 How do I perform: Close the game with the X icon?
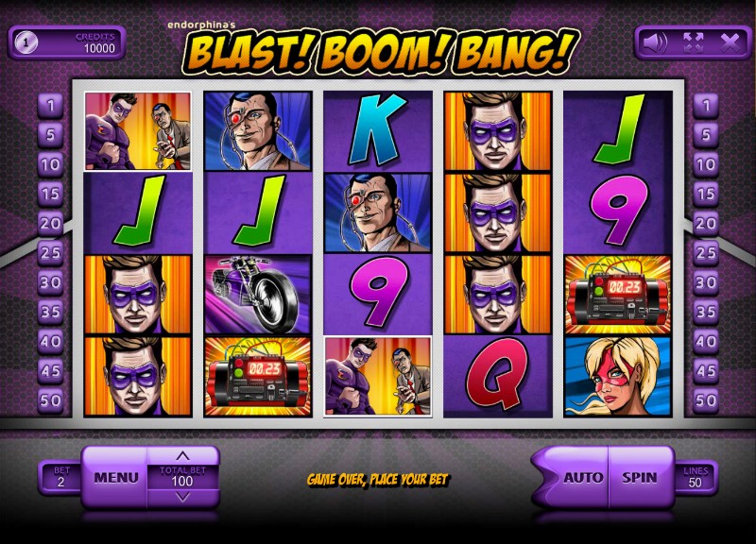point(730,43)
